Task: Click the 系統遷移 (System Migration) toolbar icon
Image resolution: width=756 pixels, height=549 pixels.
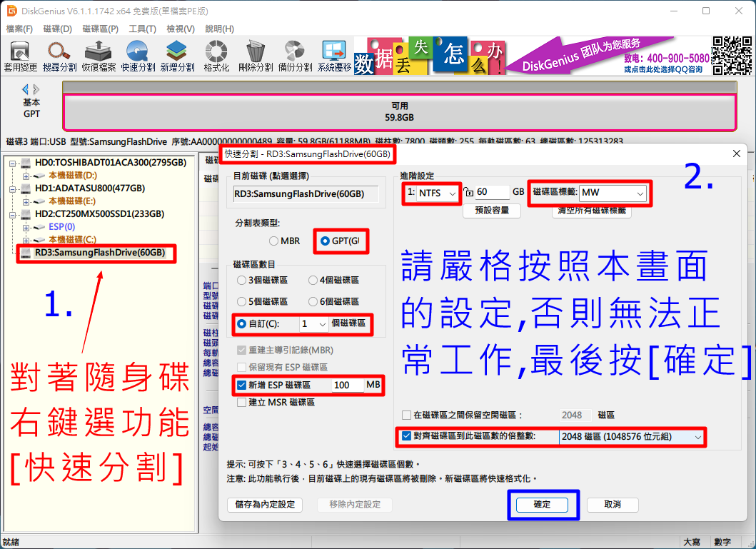Action: click(x=334, y=56)
